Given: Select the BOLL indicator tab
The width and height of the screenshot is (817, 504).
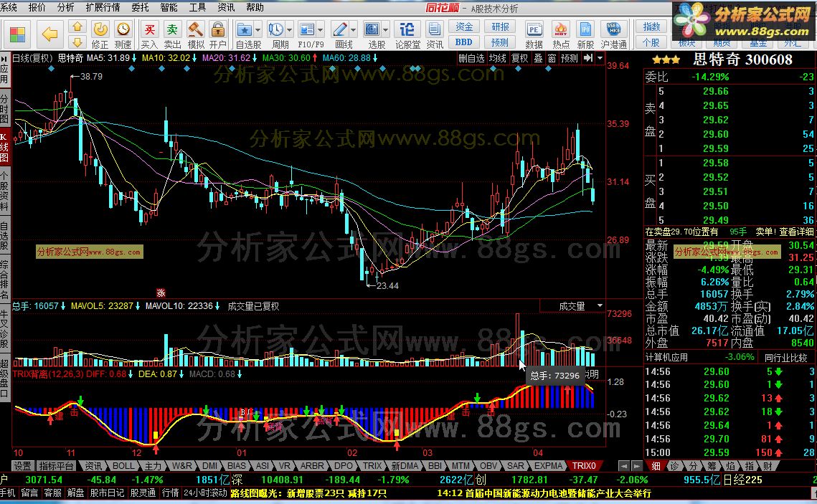Looking at the screenshot, I should pyautogui.click(x=123, y=465).
